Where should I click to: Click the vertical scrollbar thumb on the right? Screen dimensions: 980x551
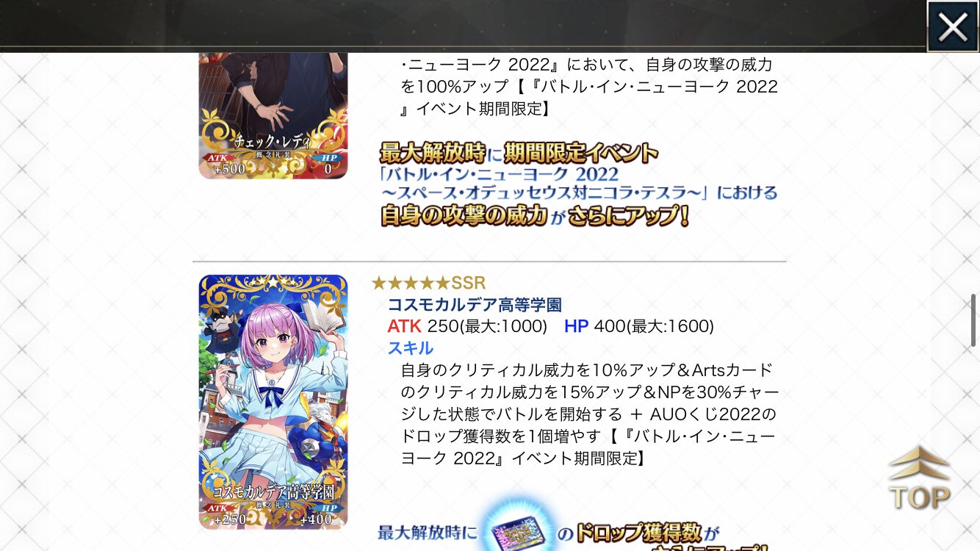click(974, 315)
